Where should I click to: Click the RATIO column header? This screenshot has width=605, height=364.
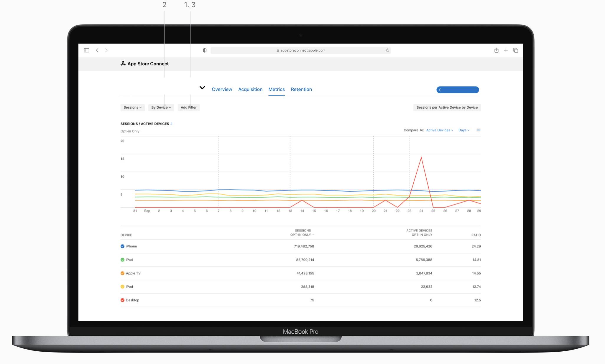pyautogui.click(x=476, y=235)
